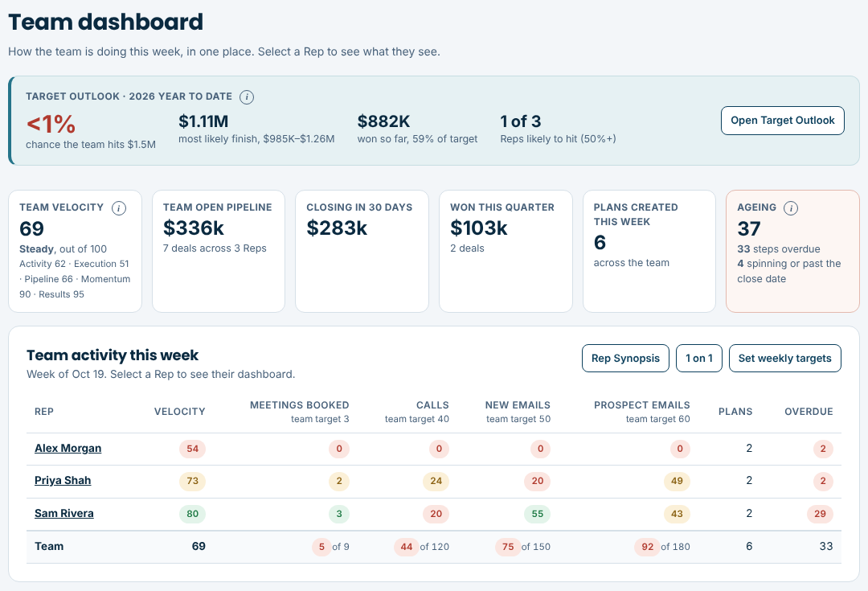Click the NEW EMAILS column header
This screenshot has height=591, width=868.
coord(518,405)
